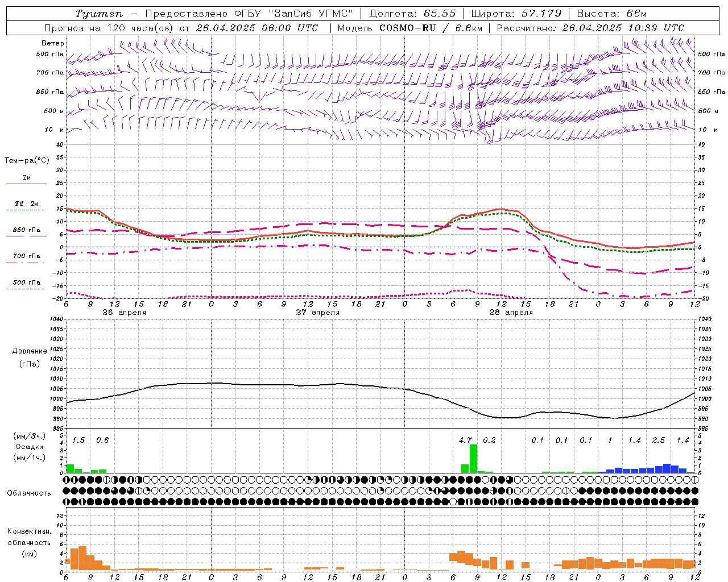Viewport: 728px width, 582px height.
Task: Click the (мм/3ч.) precipitation unit label
Action: (x=29, y=436)
